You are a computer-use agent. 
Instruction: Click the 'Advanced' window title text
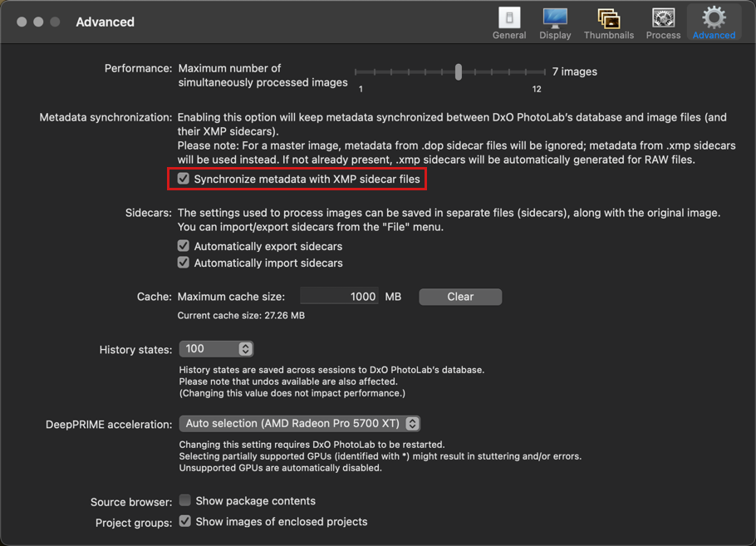106,22
